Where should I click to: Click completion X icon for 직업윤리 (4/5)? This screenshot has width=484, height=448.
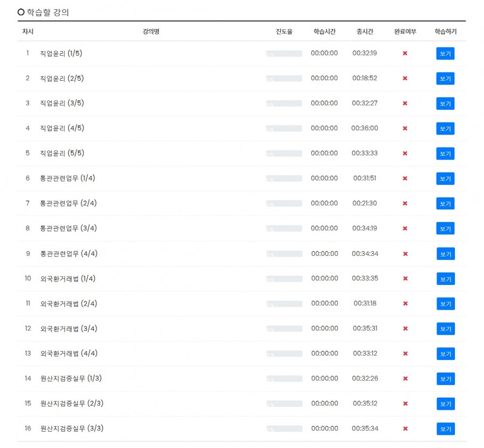tap(405, 128)
